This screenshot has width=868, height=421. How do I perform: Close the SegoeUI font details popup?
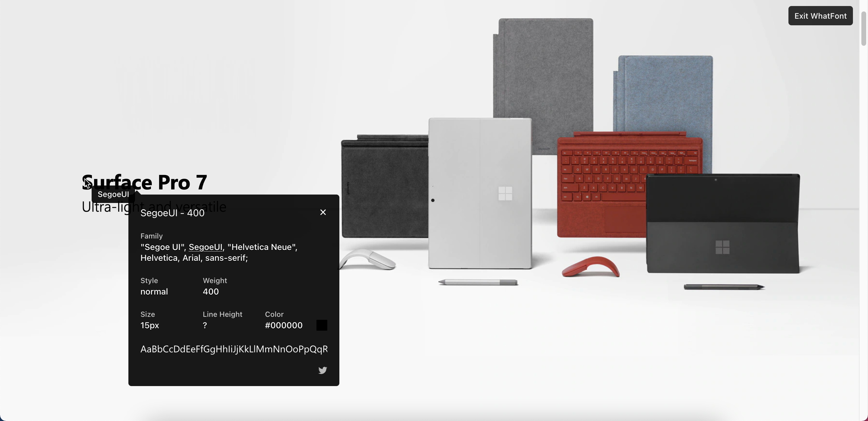click(323, 212)
